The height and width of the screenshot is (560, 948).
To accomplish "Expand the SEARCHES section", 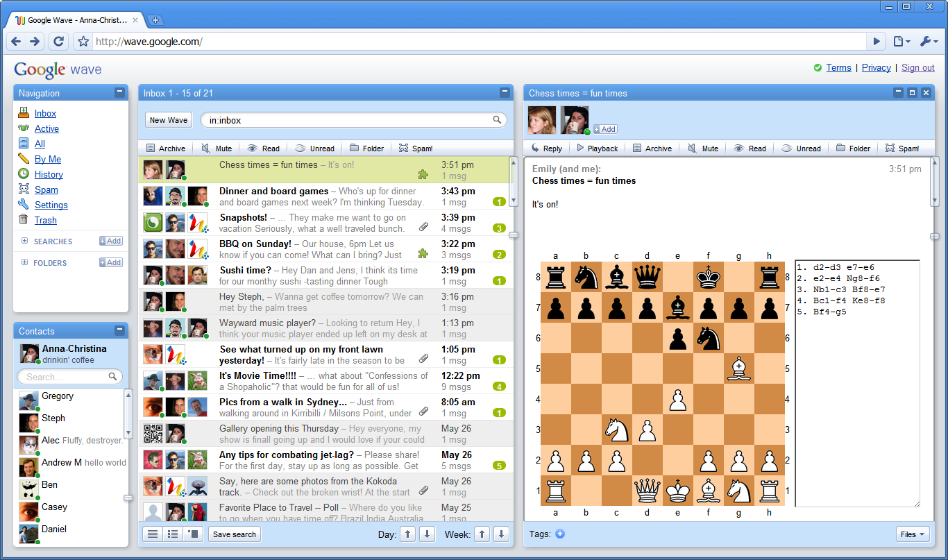I will [x=24, y=241].
